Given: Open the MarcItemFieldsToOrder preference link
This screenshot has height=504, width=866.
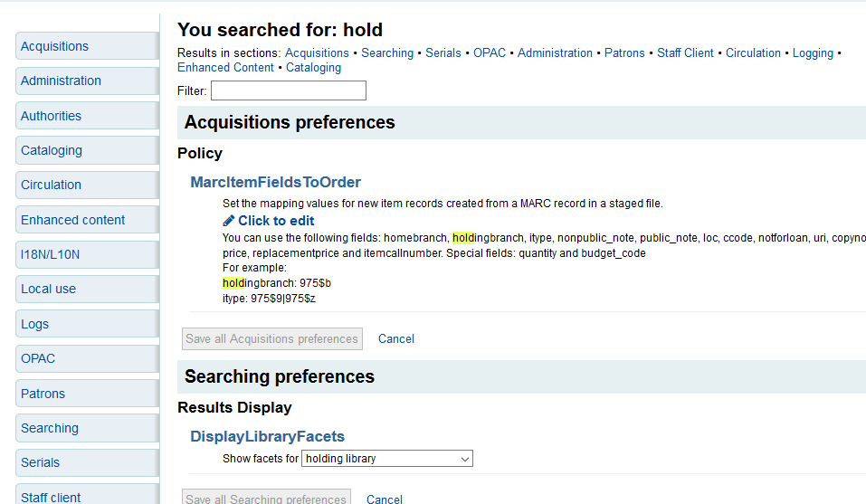Looking at the screenshot, I should [x=275, y=182].
